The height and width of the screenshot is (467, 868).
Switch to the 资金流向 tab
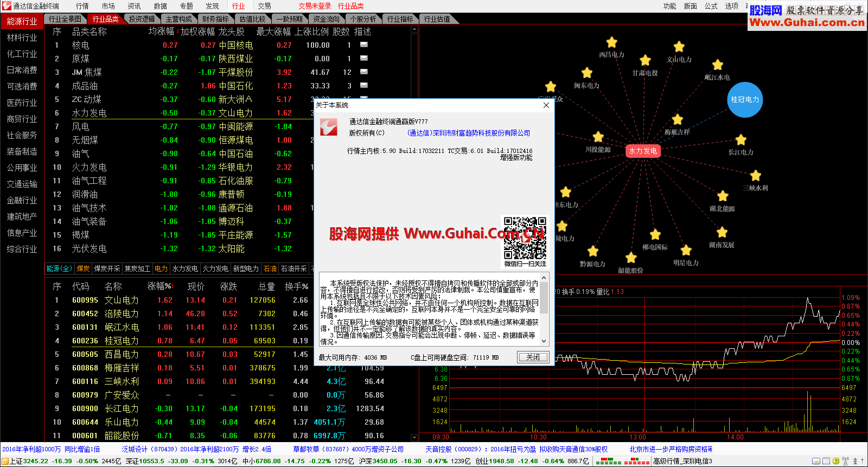click(327, 19)
